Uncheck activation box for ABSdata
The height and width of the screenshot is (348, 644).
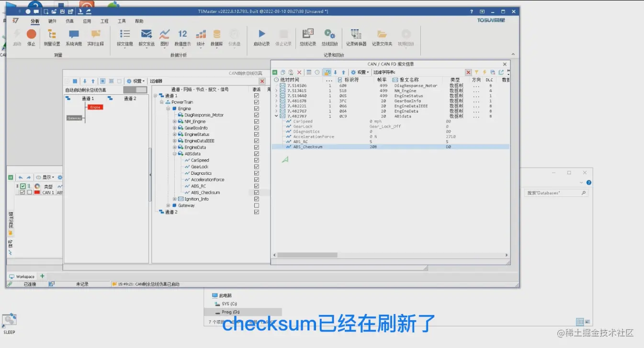click(x=257, y=154)
